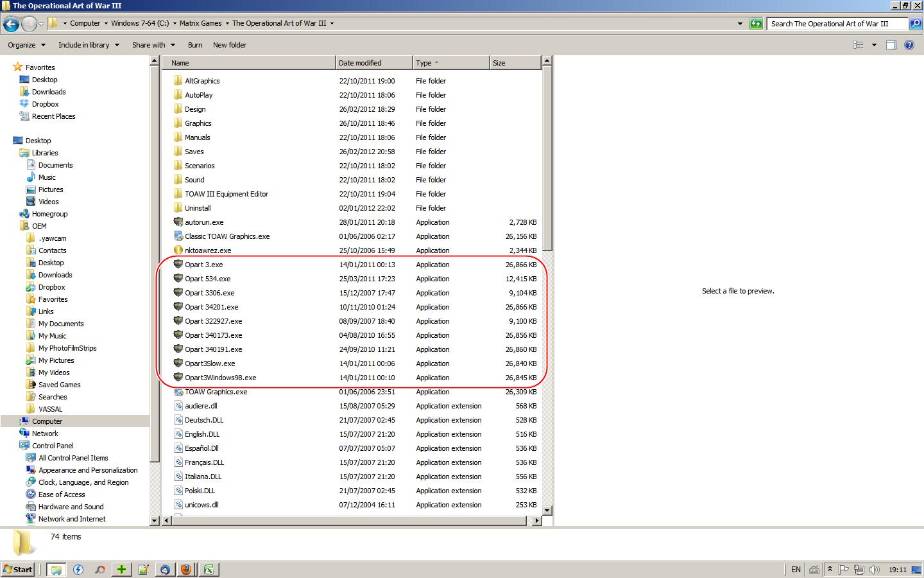This screenshot has width=924, height=578.
Task: Open Thunderbird from the taskbar
Action: 165,570
